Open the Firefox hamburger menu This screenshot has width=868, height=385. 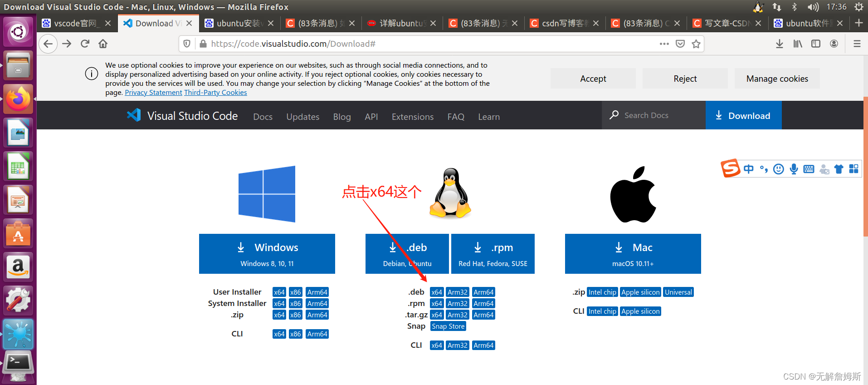[857, 44]
